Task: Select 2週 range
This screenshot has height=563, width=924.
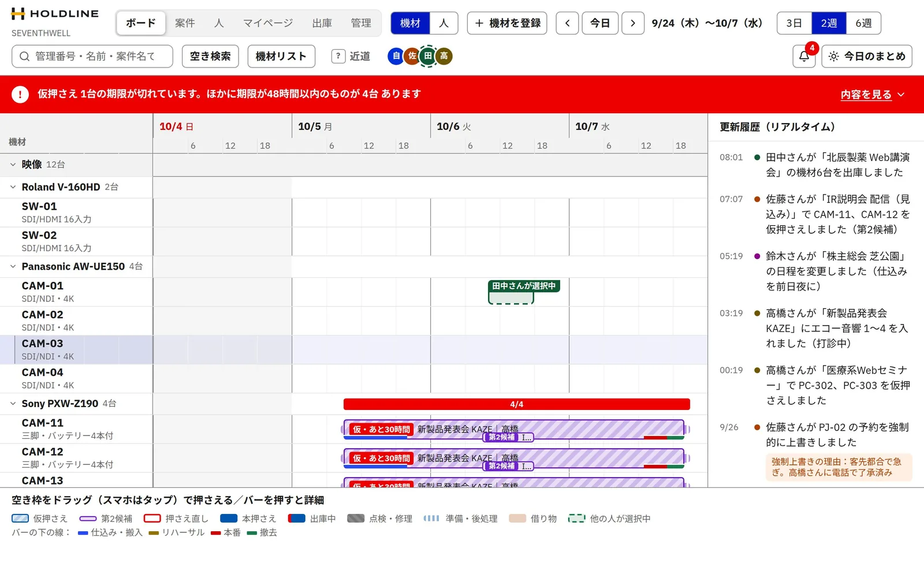Action: click(x=829, y=23)
